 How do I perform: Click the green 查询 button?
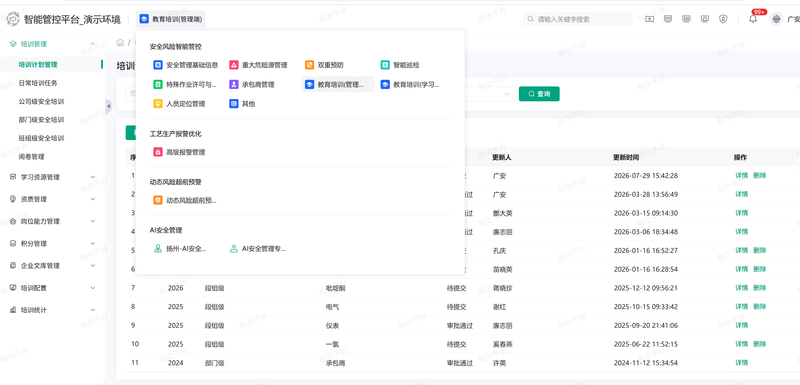click(539, 94)
